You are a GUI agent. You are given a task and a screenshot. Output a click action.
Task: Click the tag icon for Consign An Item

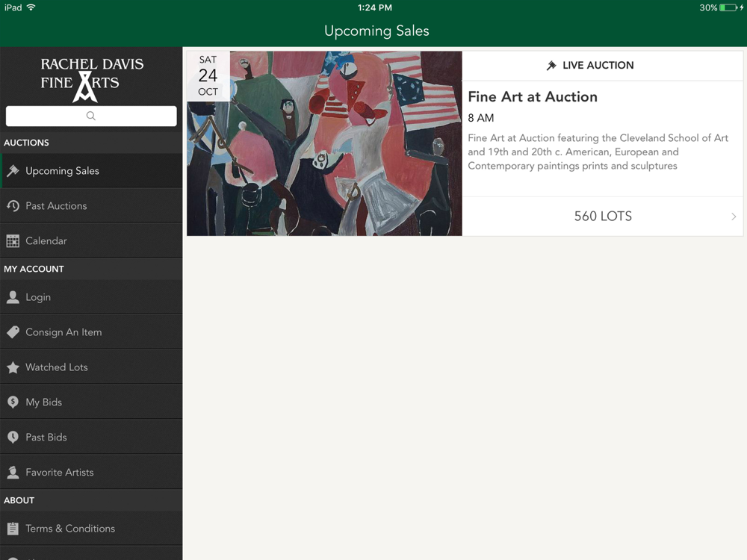point(13,332)
